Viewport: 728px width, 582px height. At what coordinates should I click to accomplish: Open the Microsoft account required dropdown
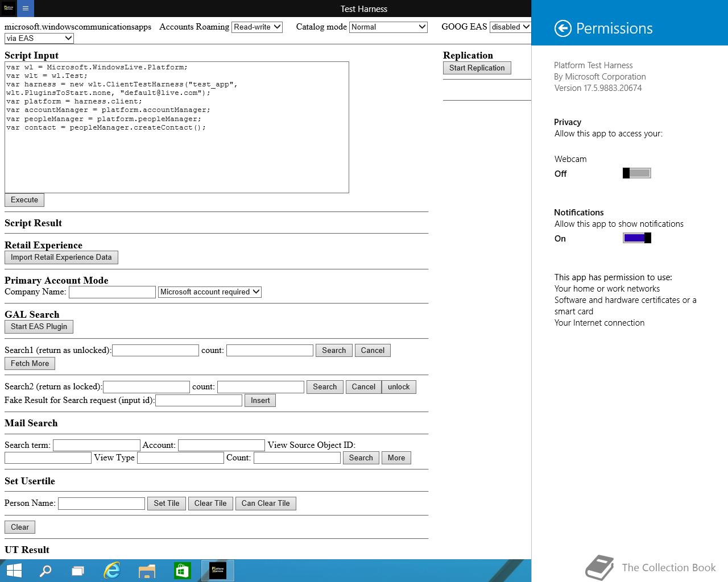210,292
